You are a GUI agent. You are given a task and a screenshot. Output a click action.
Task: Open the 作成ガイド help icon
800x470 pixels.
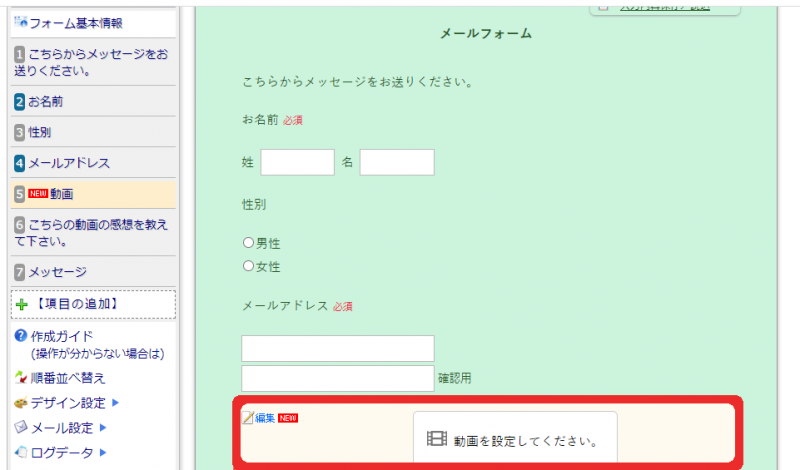pos(20,336)
